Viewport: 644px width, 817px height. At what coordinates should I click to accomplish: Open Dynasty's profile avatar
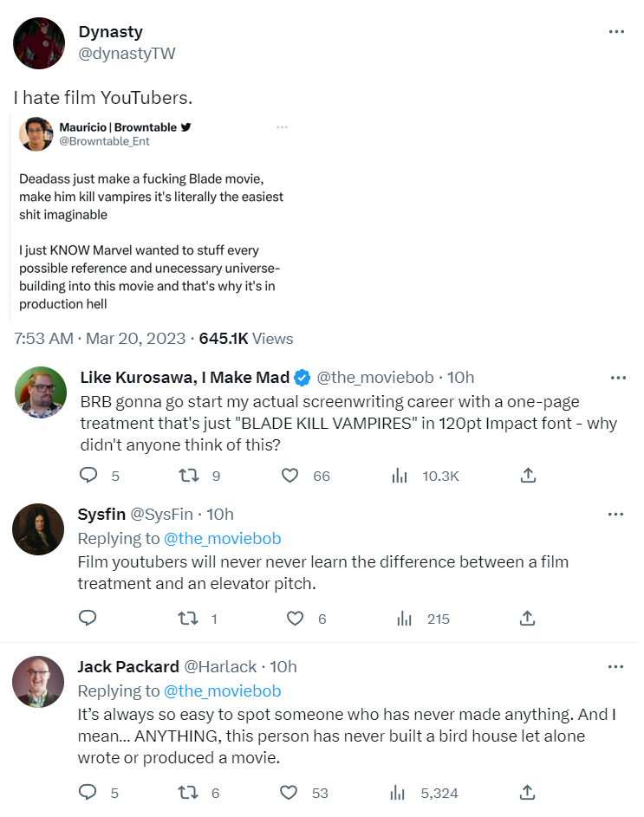39,42
